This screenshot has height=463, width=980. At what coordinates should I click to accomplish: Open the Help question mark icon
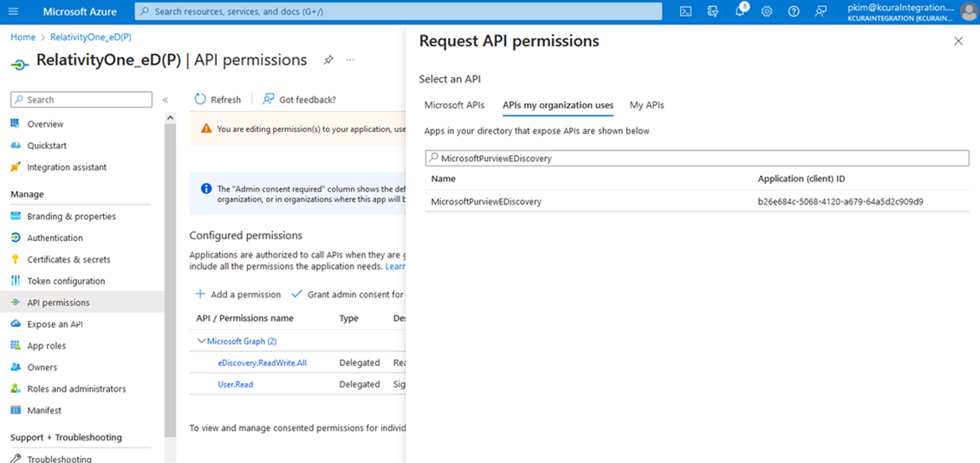point(794,11)
